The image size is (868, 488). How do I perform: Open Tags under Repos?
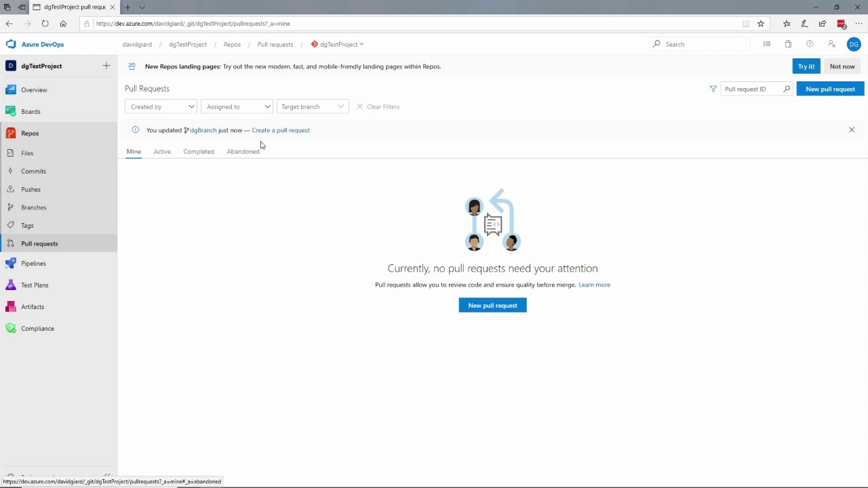pyautogui.click(x=27, y=225)
